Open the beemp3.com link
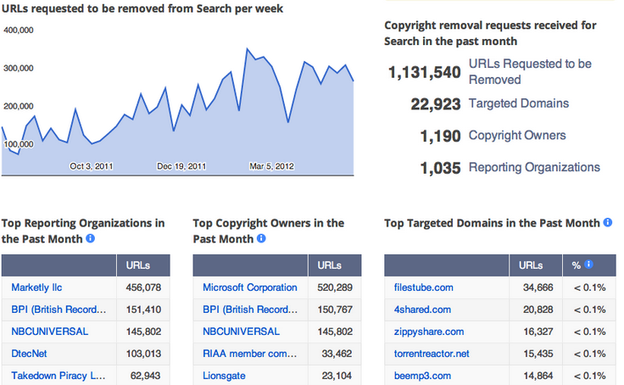 (x=423, y=375)
